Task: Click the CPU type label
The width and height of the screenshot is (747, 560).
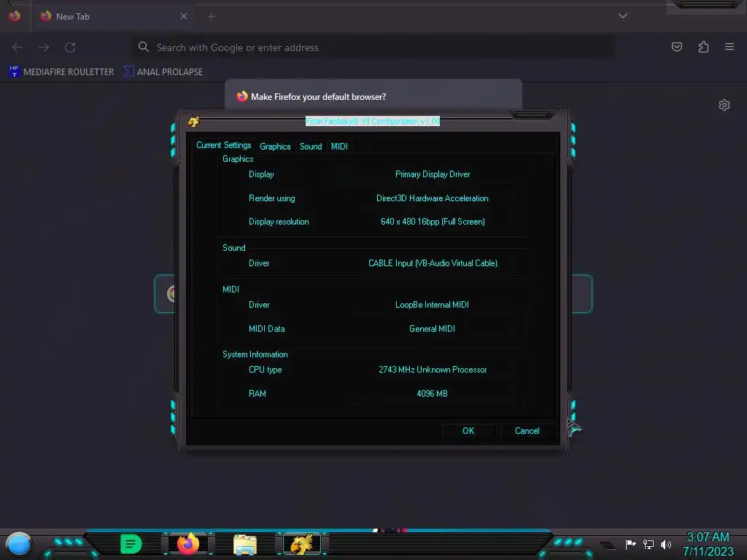Action: click(x=265, y=370)
